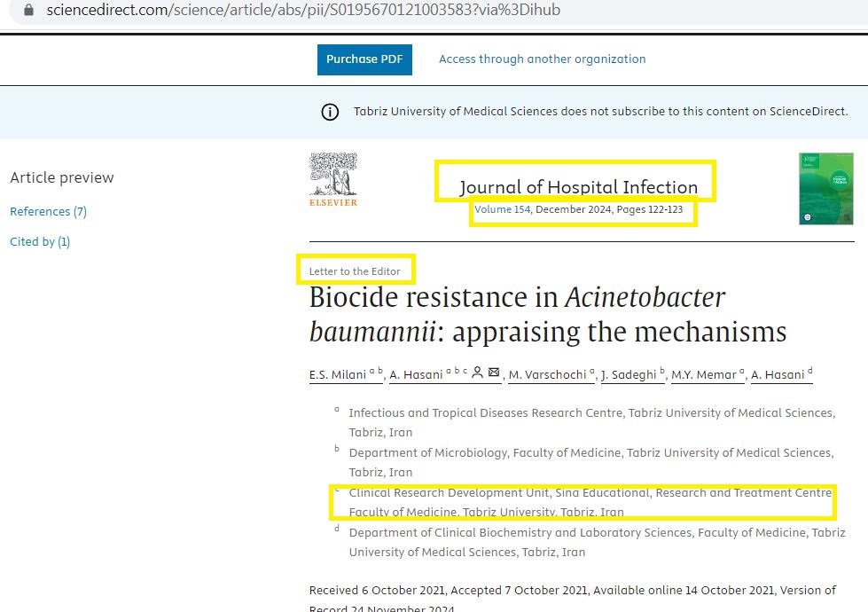Open the journal cover thumbnail

coord(825,188)
